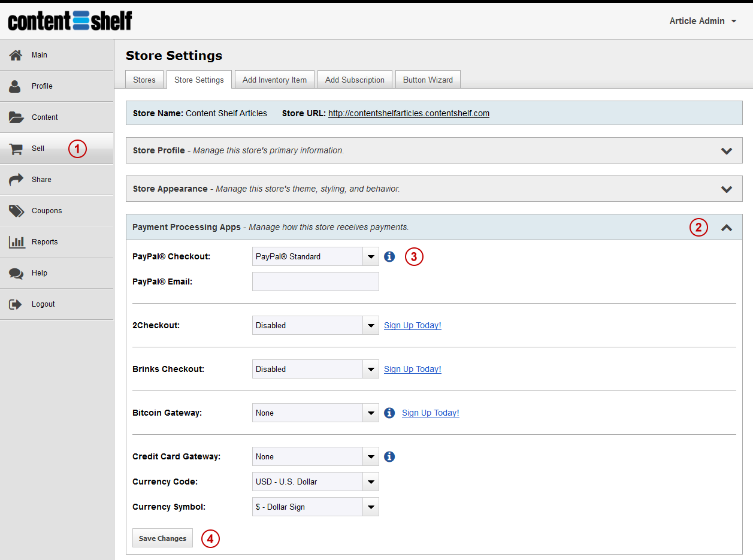Open Profile in the sidebar menu

pos(57,86)
